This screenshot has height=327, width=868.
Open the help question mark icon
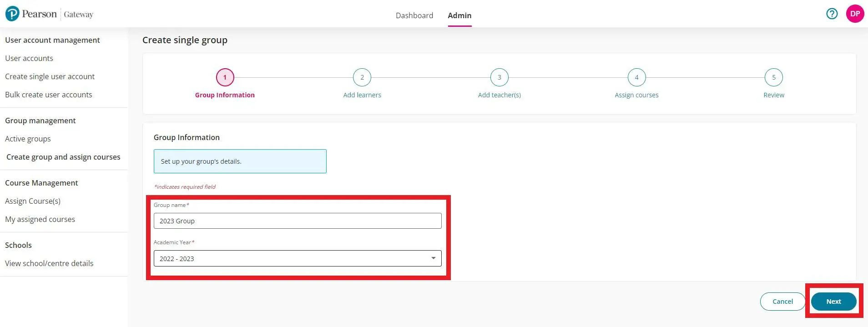(x=832, y=14)
